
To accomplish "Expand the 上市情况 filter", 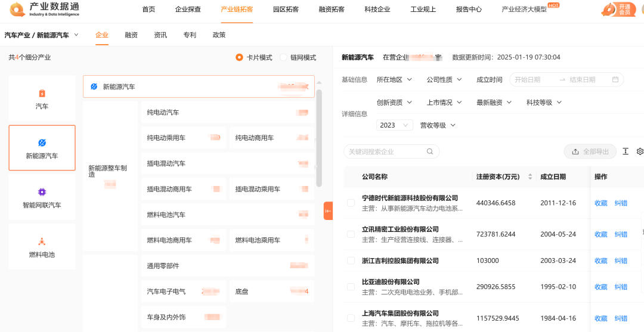I will [444, 103].
